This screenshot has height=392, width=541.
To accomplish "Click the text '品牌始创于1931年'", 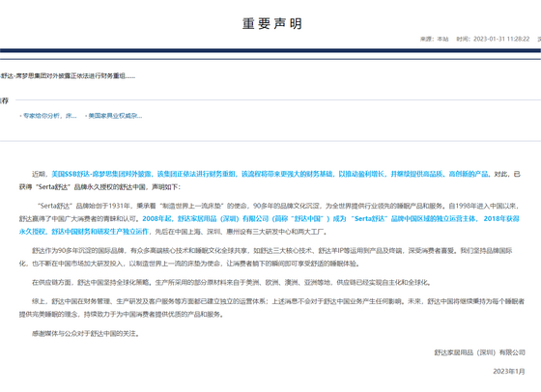I will 102,207.
